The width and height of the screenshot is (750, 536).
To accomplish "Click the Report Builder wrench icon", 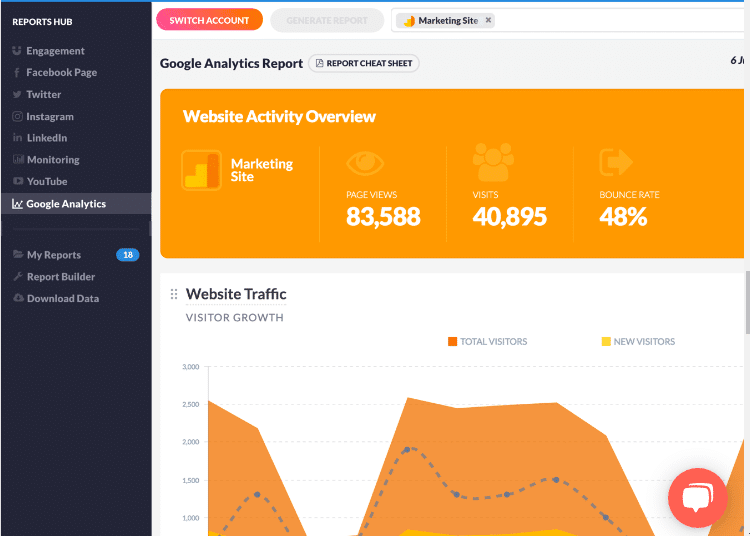I will tap(18, 276).
